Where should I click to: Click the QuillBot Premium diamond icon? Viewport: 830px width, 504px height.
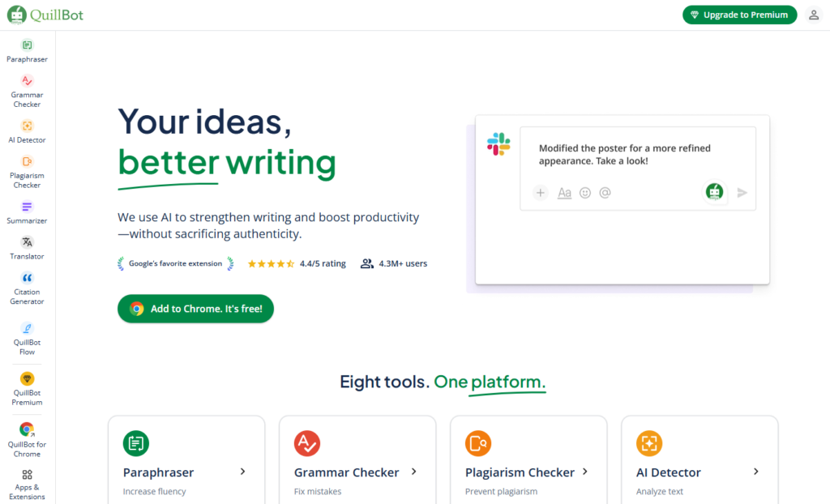28,378
